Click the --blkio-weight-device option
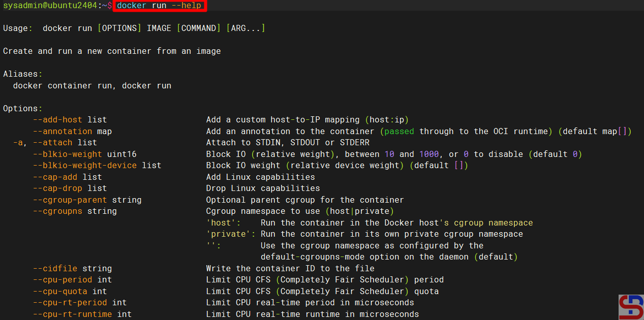Screen dimensions: 644x320 [85, 166]
